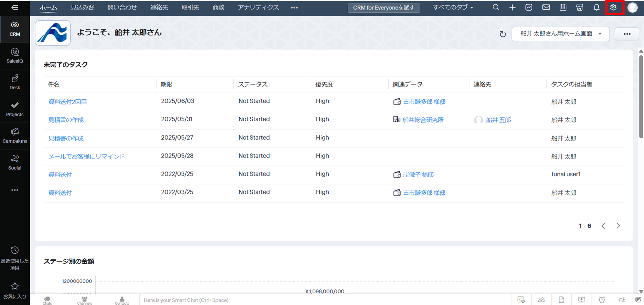Open 船井総合研究所 account link
This screenshot has height=305, width=644.
pos(423,120)
